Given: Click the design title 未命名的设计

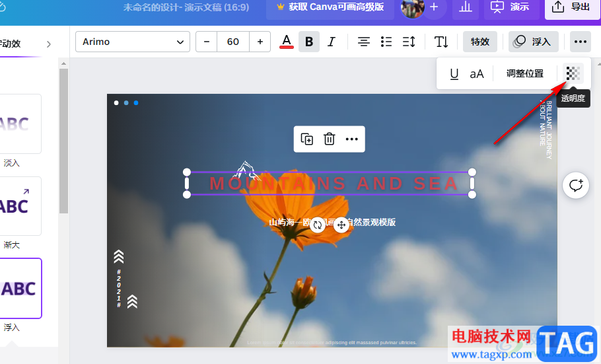Looking at the screenshot, I should [x=186, y=7].
